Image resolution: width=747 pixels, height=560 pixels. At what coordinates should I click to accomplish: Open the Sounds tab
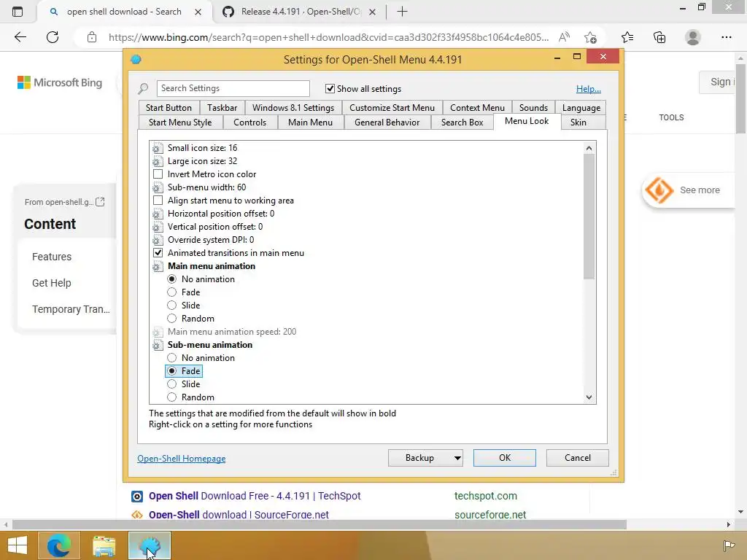533,108
